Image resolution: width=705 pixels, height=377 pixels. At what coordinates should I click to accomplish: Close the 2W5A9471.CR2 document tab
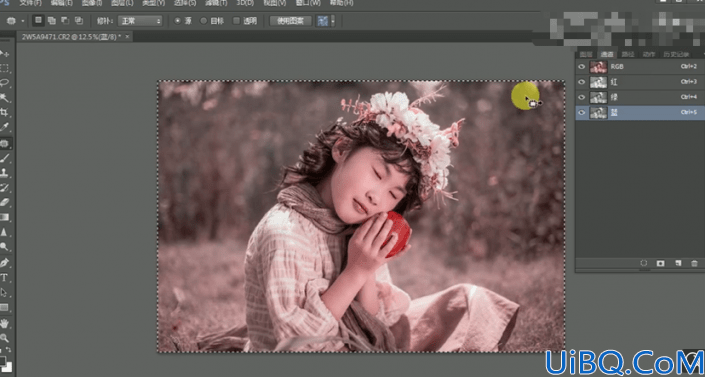click(x=127, y=36)
